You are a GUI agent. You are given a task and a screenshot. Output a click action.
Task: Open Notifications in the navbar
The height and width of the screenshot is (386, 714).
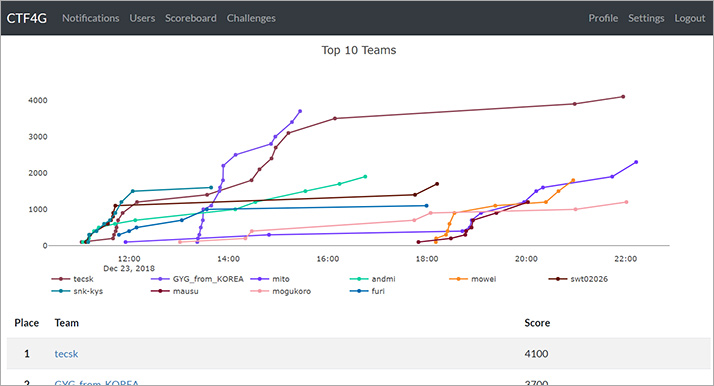click(91, 18)
